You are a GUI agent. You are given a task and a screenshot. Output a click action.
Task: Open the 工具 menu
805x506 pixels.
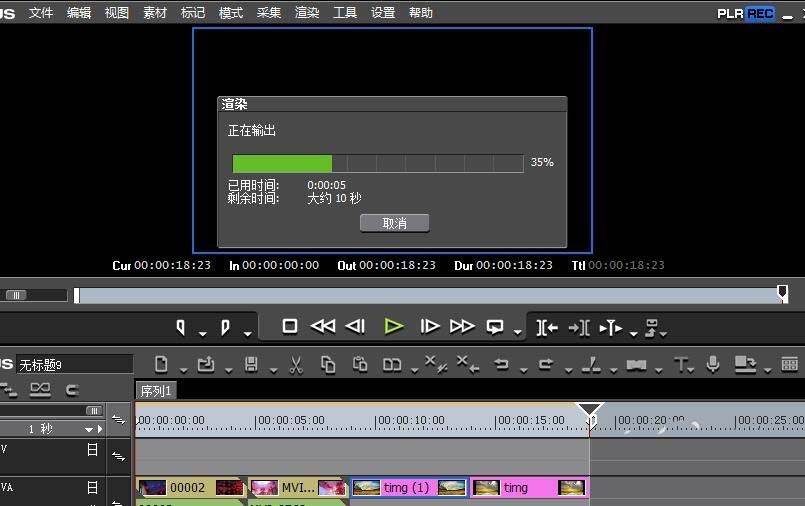point(344,12)
